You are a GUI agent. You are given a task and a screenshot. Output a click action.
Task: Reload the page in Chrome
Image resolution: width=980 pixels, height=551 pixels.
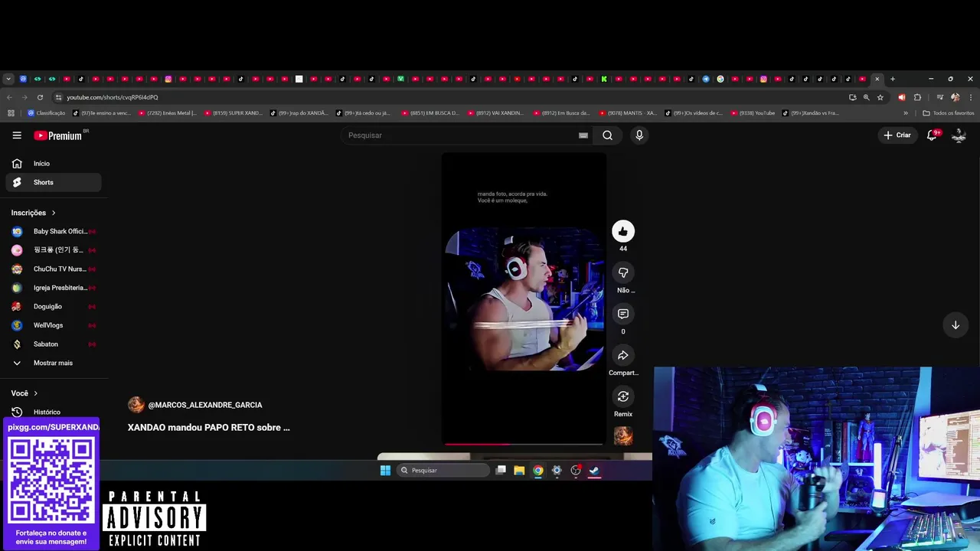click(40, 97)
